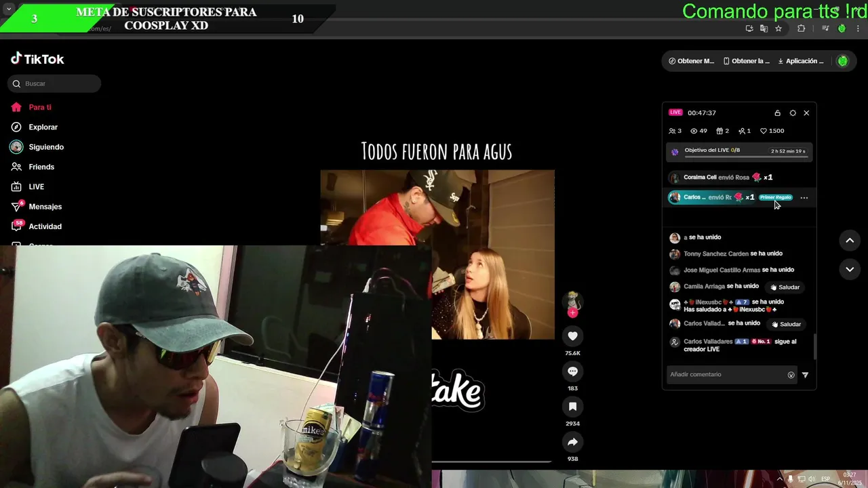Go to previous video with up chevron

pyautogui.click(x=850, y=241)
